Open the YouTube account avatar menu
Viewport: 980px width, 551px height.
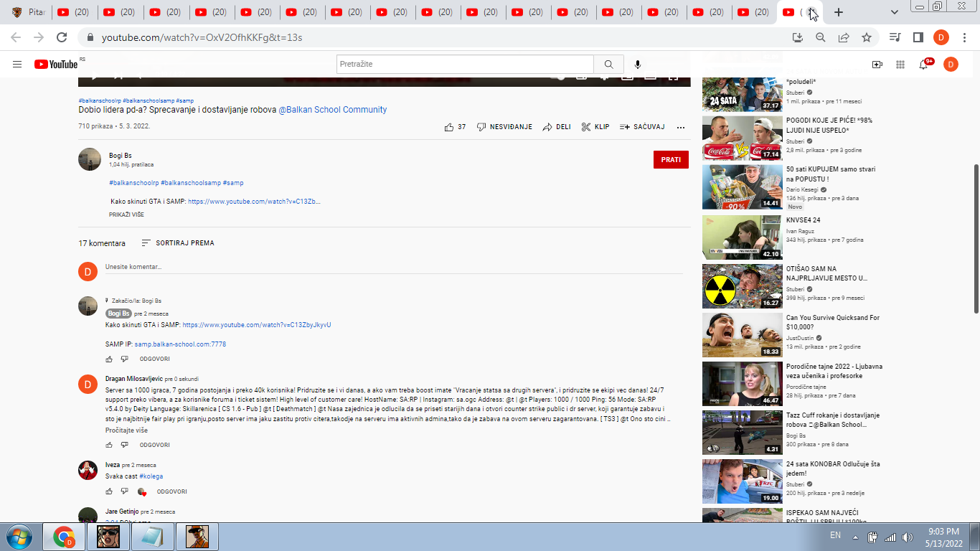click(951, 65)
